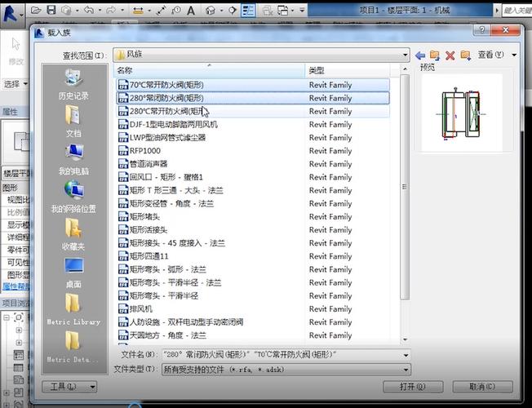Open 历史记录 in the places sidebar

73,84
